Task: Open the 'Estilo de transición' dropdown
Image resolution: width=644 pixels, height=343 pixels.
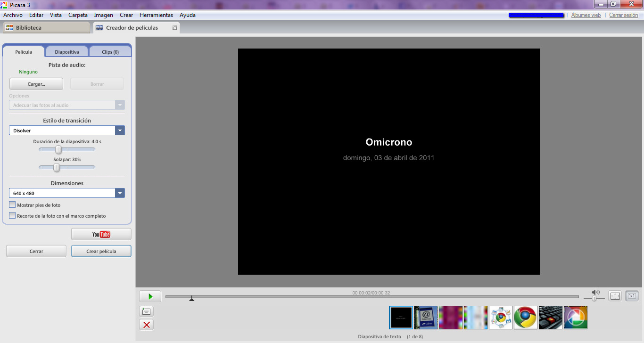Action: tap(120, 130)
